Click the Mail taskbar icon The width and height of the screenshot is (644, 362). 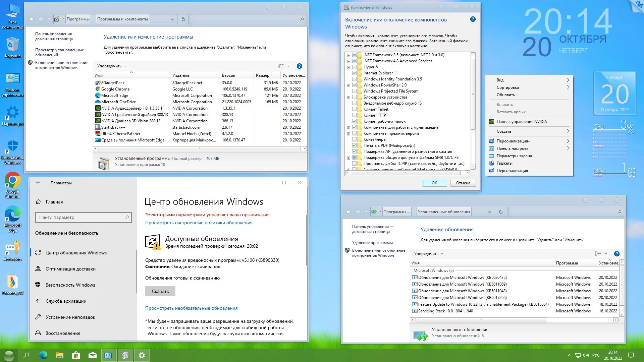[93, 355]
